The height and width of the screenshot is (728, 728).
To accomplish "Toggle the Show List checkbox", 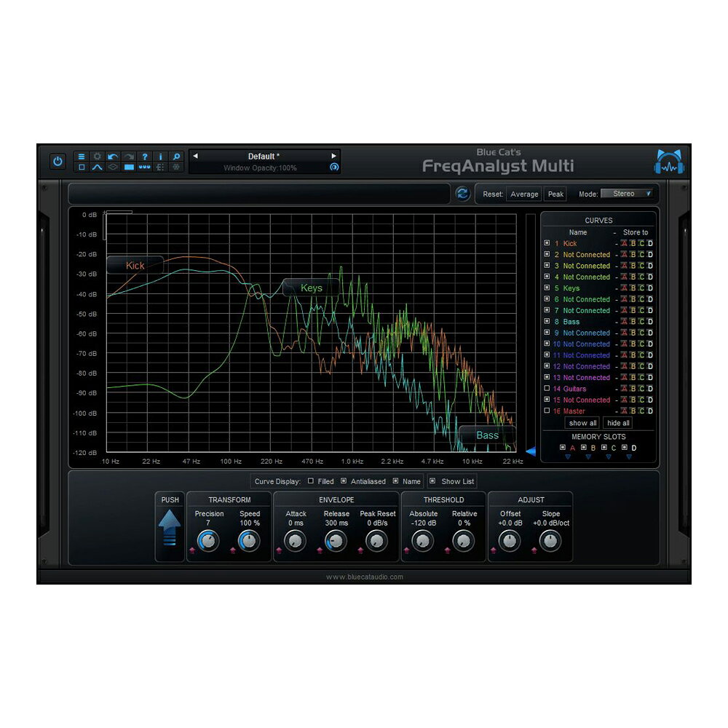I will coord(432,481).
